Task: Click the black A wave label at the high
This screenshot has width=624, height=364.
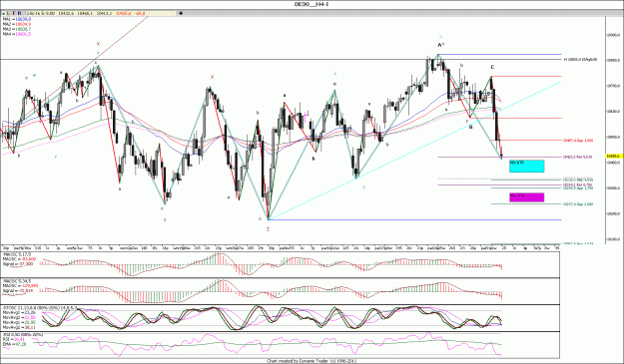Action: point(440,45)
